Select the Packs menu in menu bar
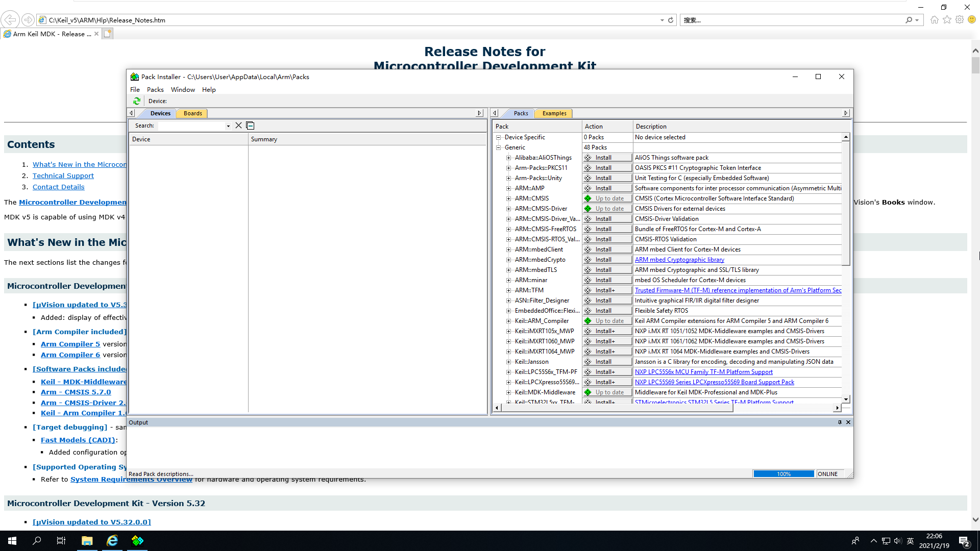Image resolution: width=980 pixels, height=551 pixels. (x=154, y=89)
